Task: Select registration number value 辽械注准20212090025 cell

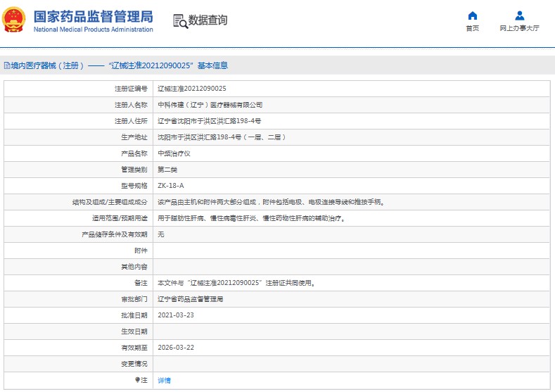Action: [192, 89]
